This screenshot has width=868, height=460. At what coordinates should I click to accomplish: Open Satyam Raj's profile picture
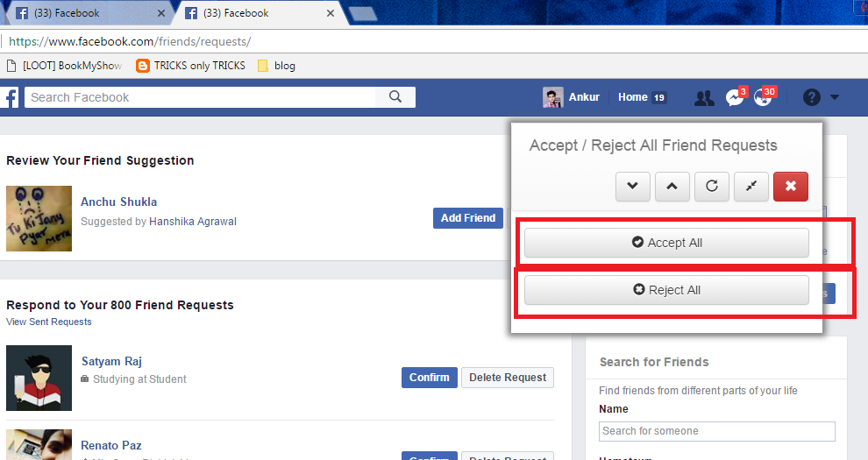39,379
